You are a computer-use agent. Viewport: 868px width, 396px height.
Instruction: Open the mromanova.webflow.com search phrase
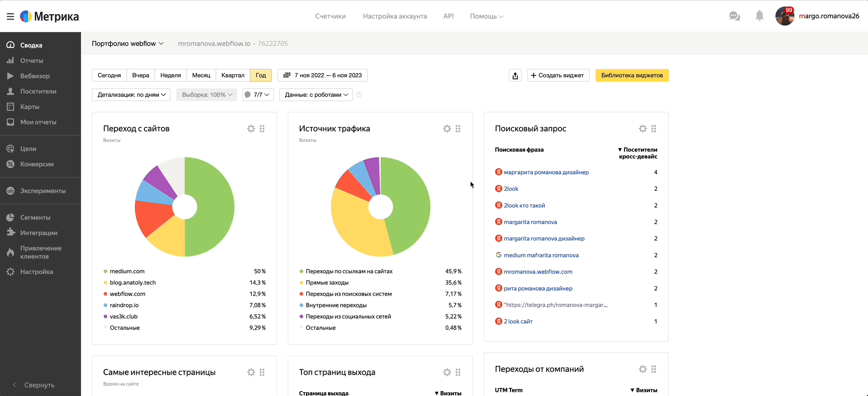tap(538, 272)
